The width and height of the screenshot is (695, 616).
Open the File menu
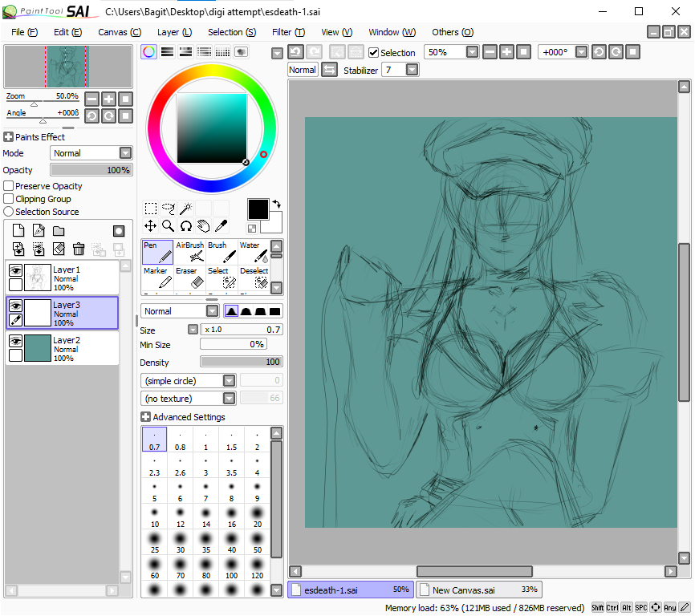[24, 32]
